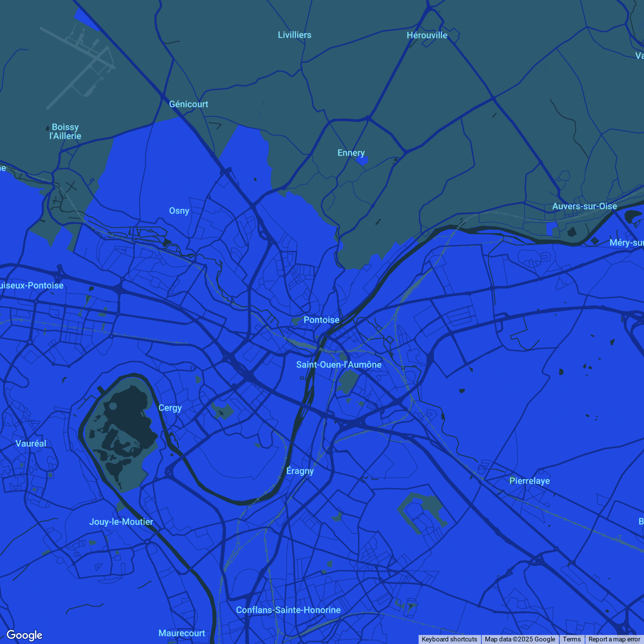Select the Jouy-le-Moutier label
Image resolution: width=644 pixels, height=644 pixels.
click(x=121, y=522)
